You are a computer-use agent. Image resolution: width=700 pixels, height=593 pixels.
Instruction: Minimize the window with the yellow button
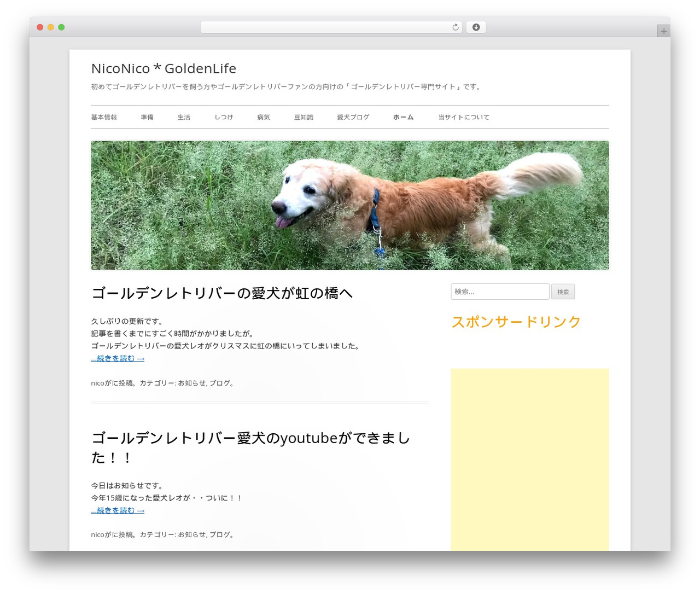(50, 27)
